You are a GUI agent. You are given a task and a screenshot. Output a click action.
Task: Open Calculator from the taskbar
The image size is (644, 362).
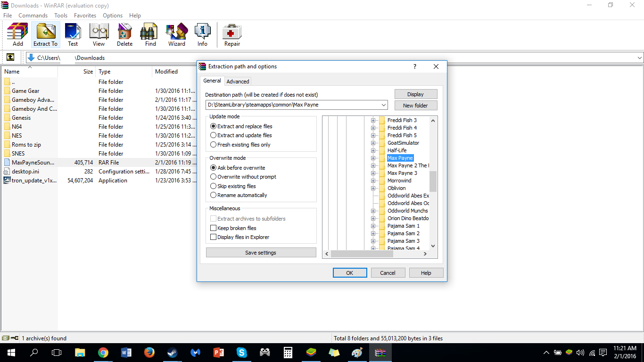click(288, 352)
